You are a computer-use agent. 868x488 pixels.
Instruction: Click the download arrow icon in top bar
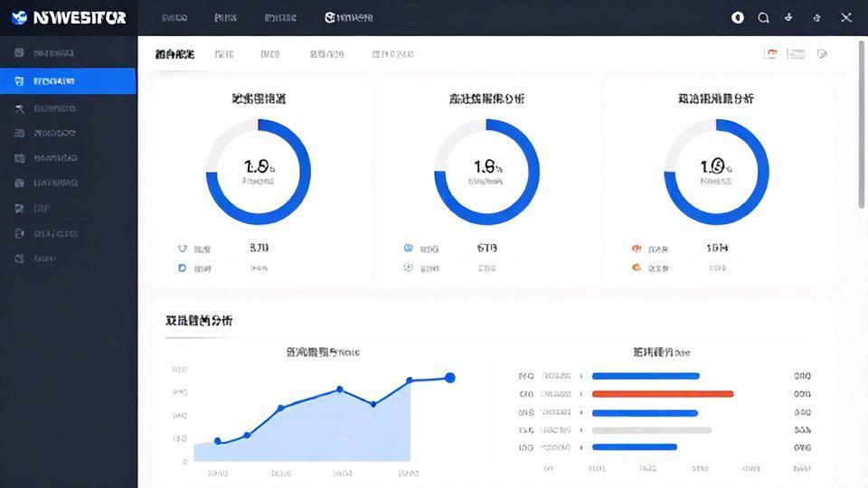(x=788, y=17)
